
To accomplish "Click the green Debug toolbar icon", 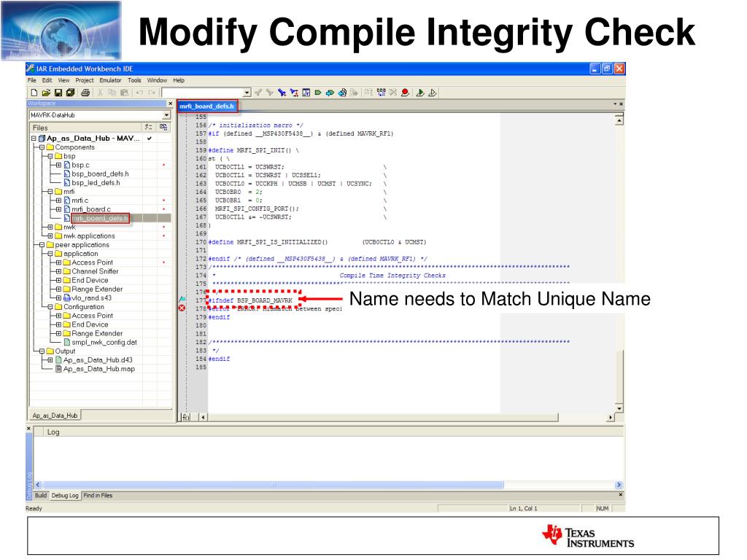I will point(420,93).
